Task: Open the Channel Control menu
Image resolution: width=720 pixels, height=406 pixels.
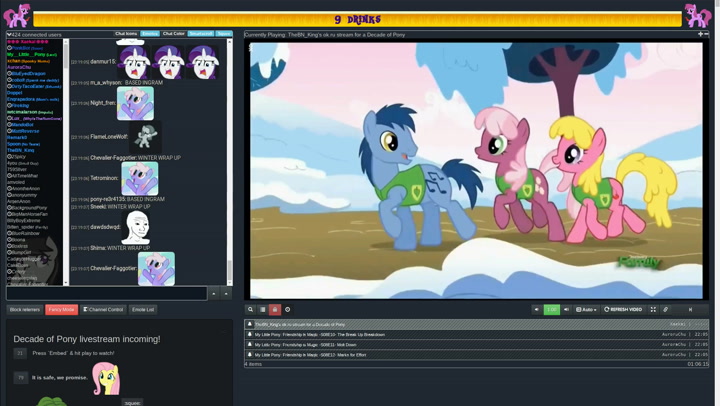Action: tap(103, 310)
